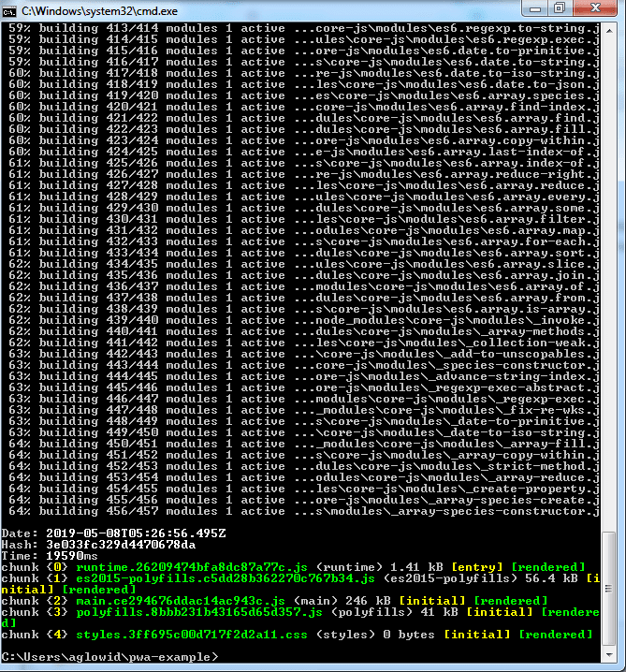The height and width of the screenshot is (672, 626).
Task: Click the 41 kB size of polyfills chunk
Action: pyautogui.click(x=439, y=612)
